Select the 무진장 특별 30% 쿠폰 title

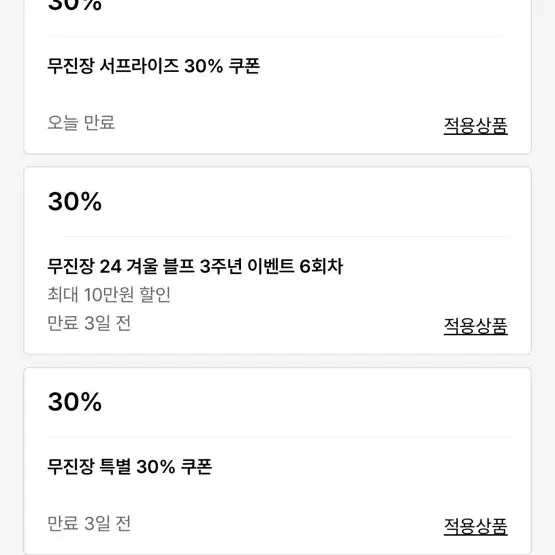(x=130, y=467)
